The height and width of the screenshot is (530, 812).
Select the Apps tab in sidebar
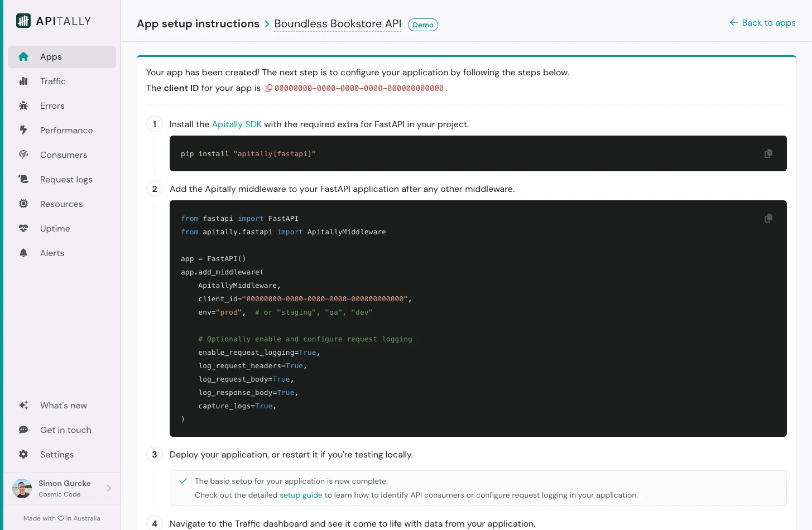51,56
